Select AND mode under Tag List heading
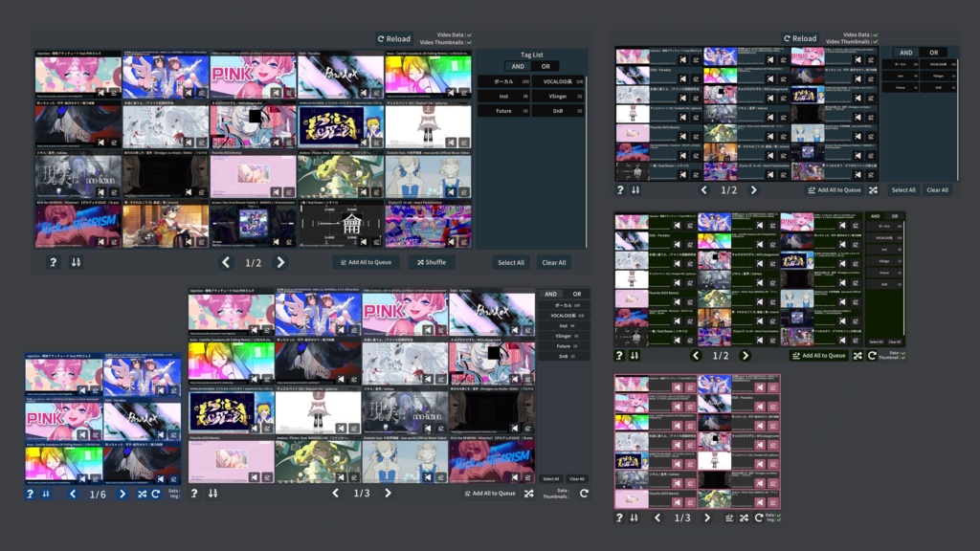 point(518,66)
